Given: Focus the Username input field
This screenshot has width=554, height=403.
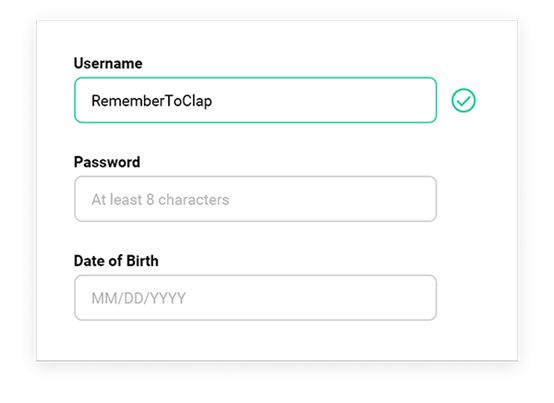Looking at the screenshot, I should 255,100.
